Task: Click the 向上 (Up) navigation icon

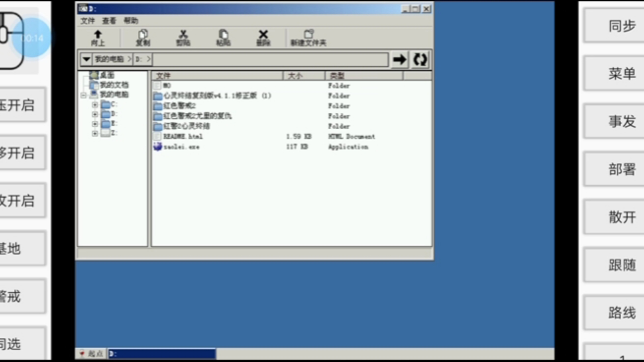Action: [x=97, y=38]
